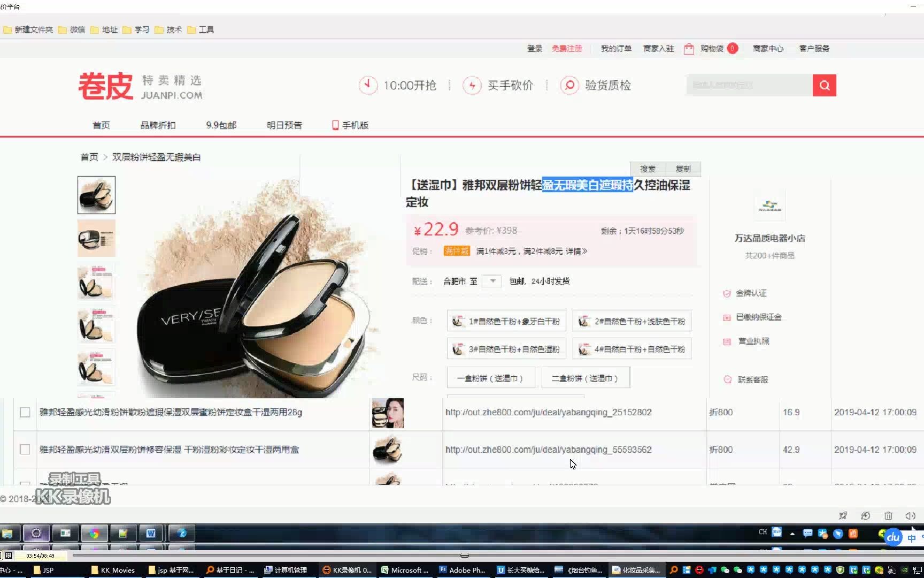This screenshot has width=924, height=578.
Task: Click the horizontal scrollbar below the table
Action: [x=464, y=555]
